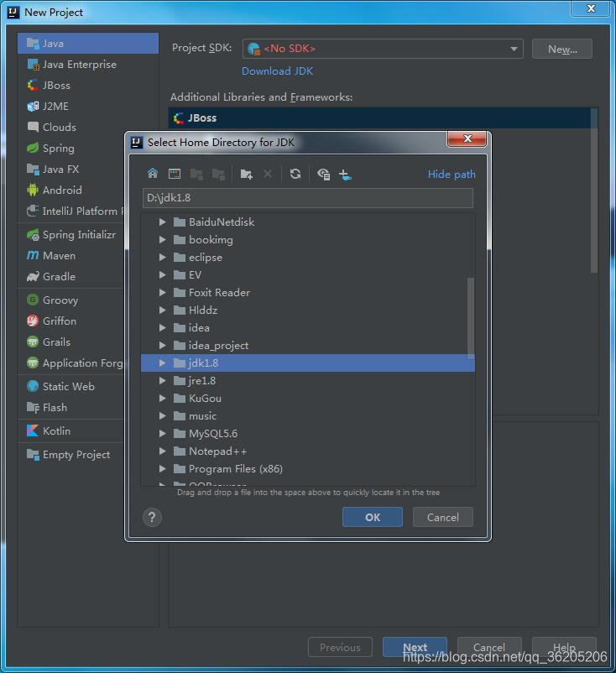The image size is (616, 673).
Task: Expand the jdk1.8 folder arrow
Action: (162, 363)
